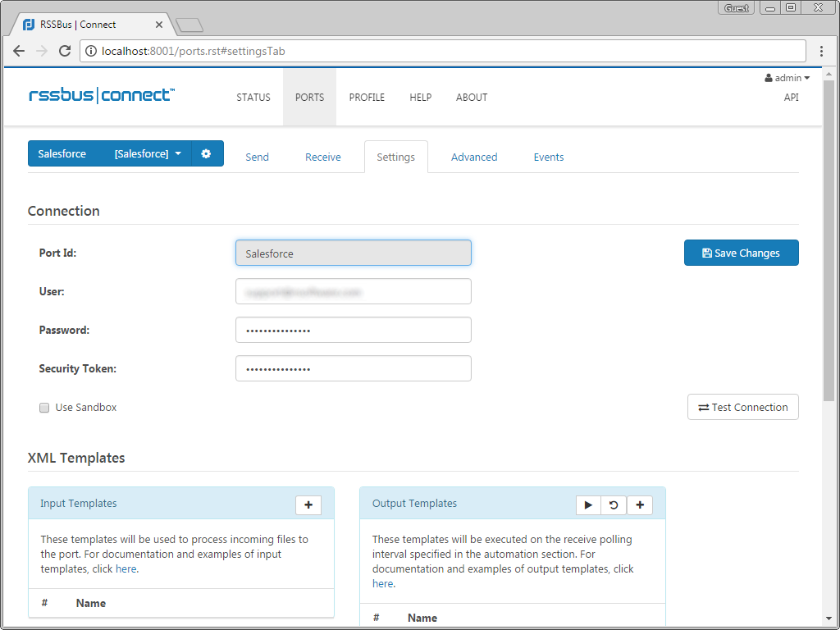Follow the 'here' link for output templates
The width and height of the screenshot is (840, 630).
pyautogui.click(x=382, y=584)
